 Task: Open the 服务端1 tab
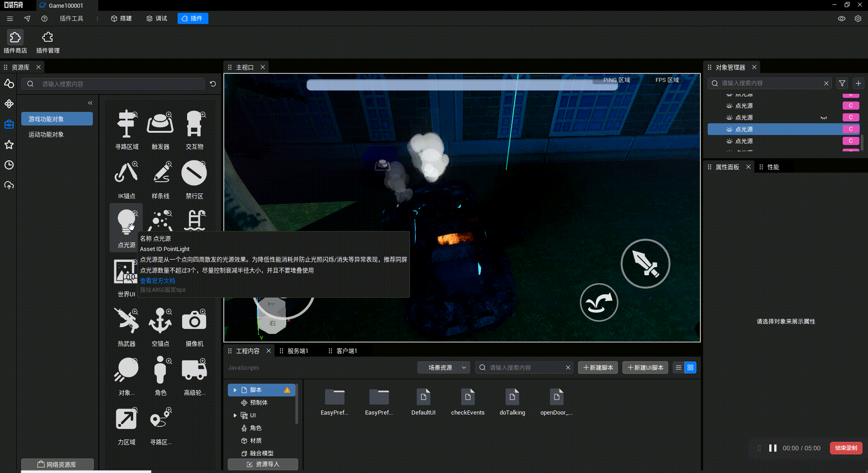[x=298, y=351]
